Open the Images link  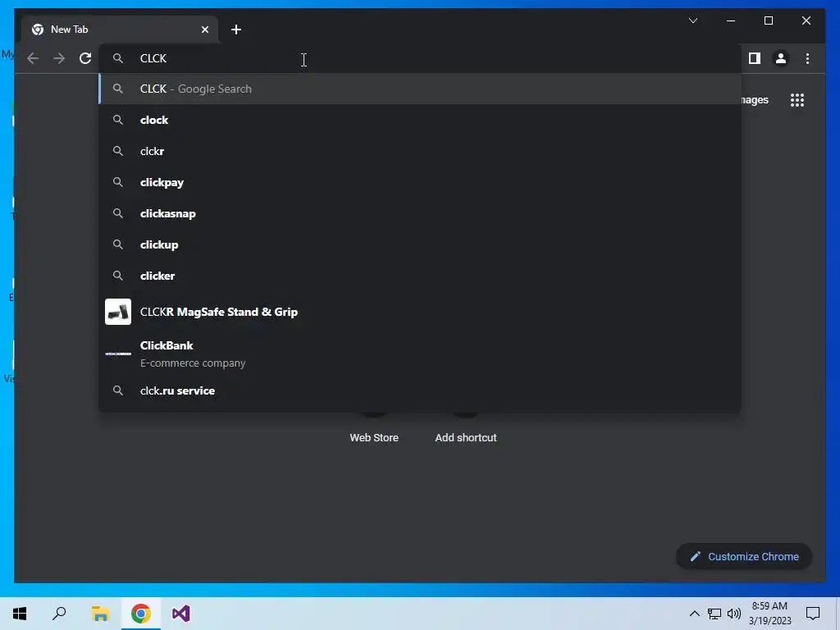pyautogui.click(x=755, y=100)
